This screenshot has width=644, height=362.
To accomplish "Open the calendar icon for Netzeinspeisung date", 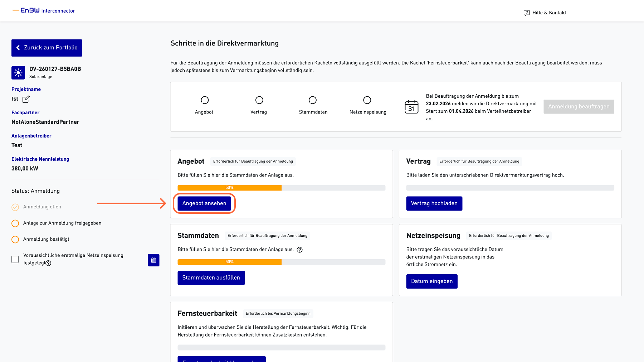I will click(x=153, y=260).
